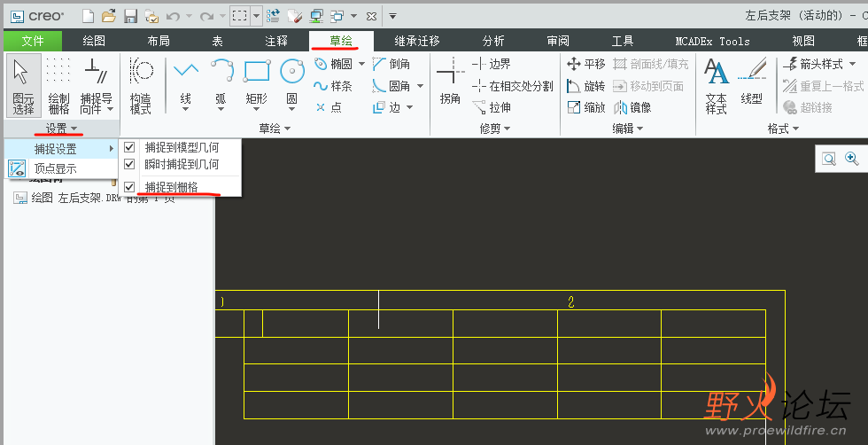This screenshot has height=445, width=868.
Task: Click the erase sheet icon in quick toolbar
Action: [x=294, y=16]
